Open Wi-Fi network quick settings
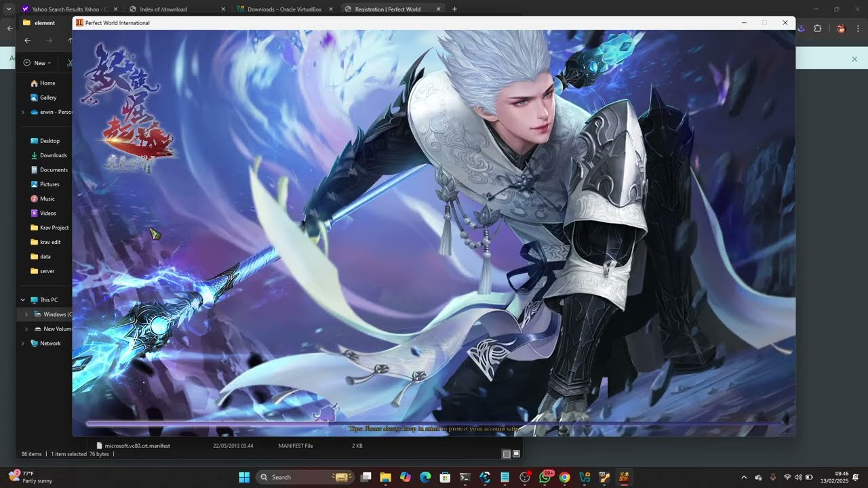868x488 pixels. tap(787, 477)
